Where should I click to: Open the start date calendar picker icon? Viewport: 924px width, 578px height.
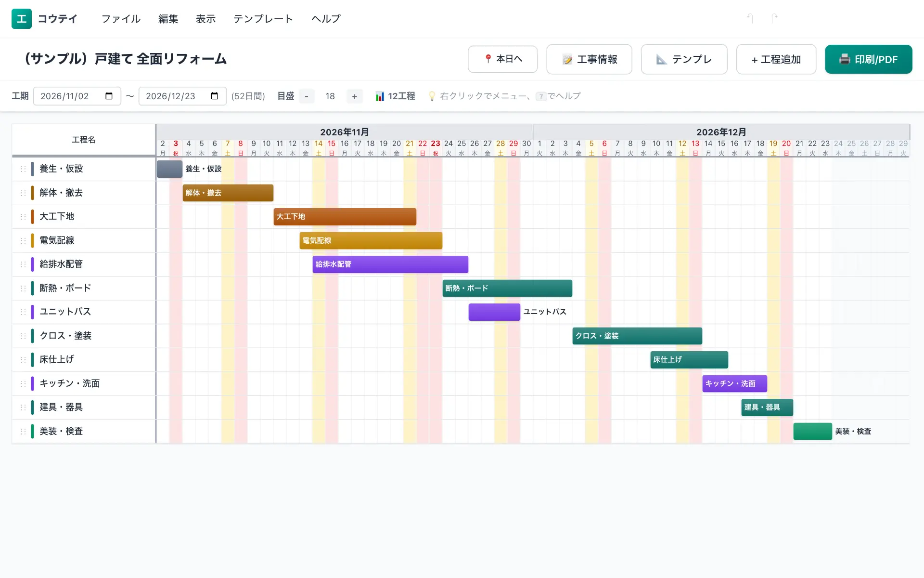click(109, 96)
